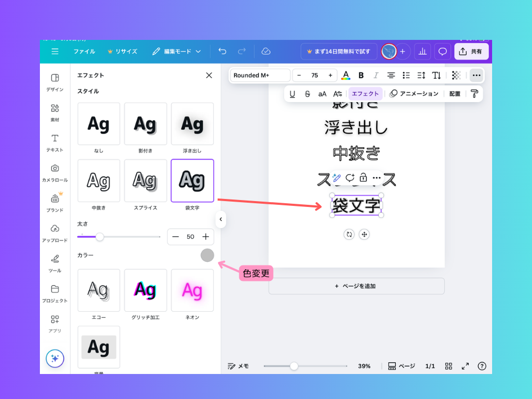Click the gray カラー color swatch

tap(207, 255)
